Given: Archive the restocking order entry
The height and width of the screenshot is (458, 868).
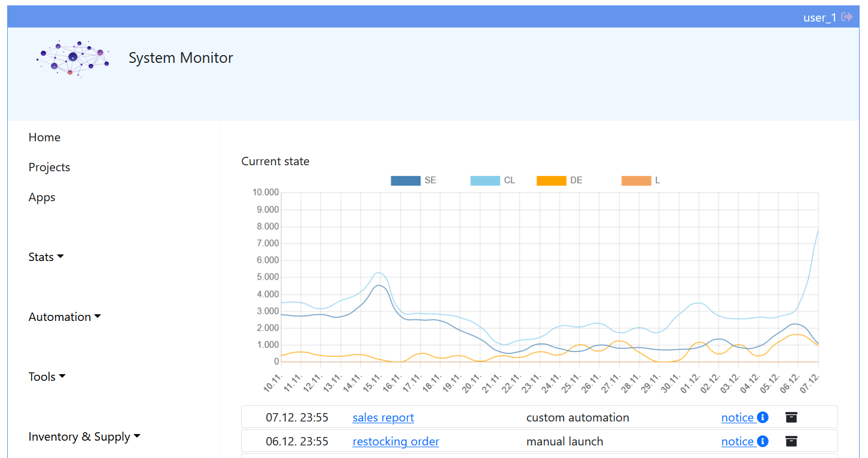Looking at the screenshot, I should [791, 442].
